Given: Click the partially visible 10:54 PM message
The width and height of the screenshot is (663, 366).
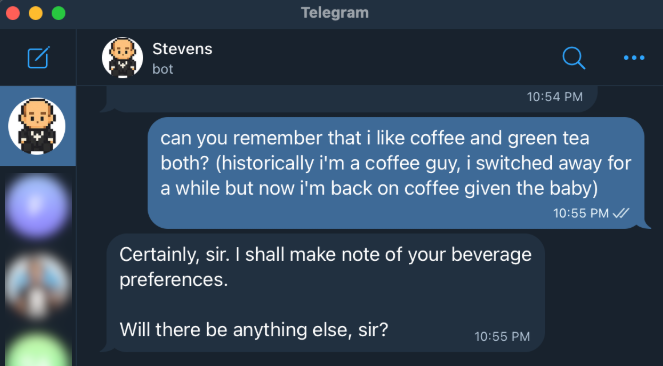Looking at the screenshot, I should click(351, 99).
